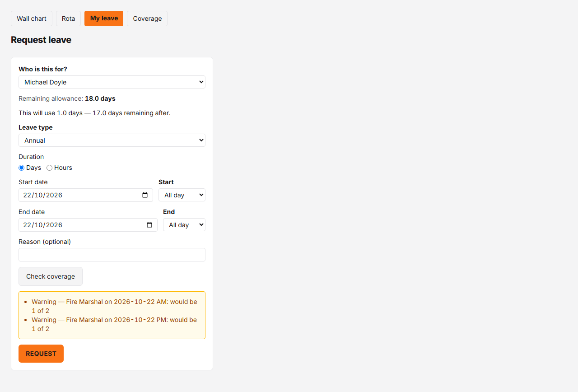Switch to the Wall chart tab

(x=32, y=19)
